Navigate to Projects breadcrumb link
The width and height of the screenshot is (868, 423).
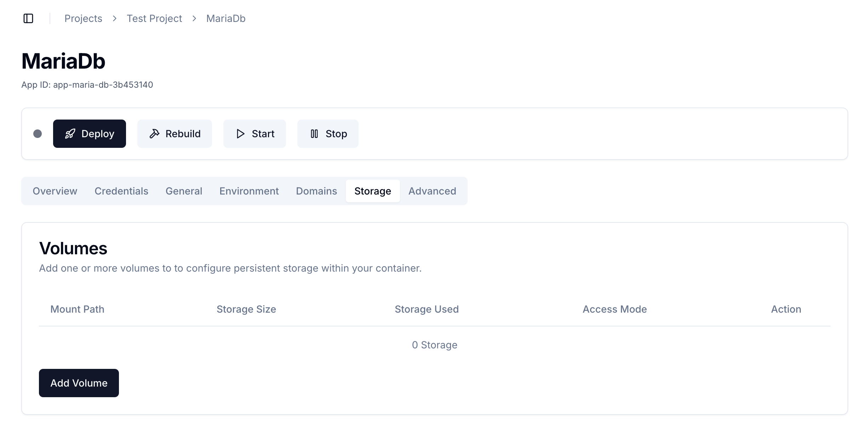coord(83,18)
